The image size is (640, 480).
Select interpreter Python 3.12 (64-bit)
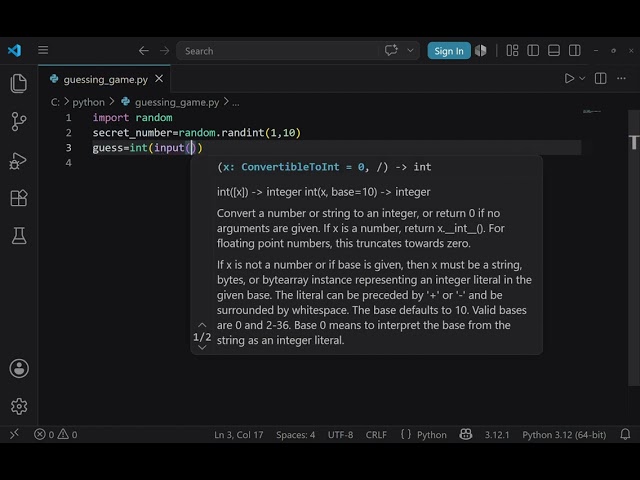click(x=564, y=435)
